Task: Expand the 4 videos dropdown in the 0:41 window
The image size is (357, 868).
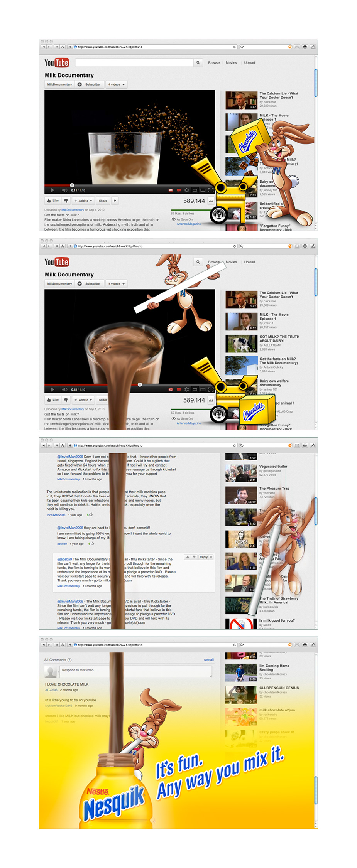Action: click(x=117, y=283)
